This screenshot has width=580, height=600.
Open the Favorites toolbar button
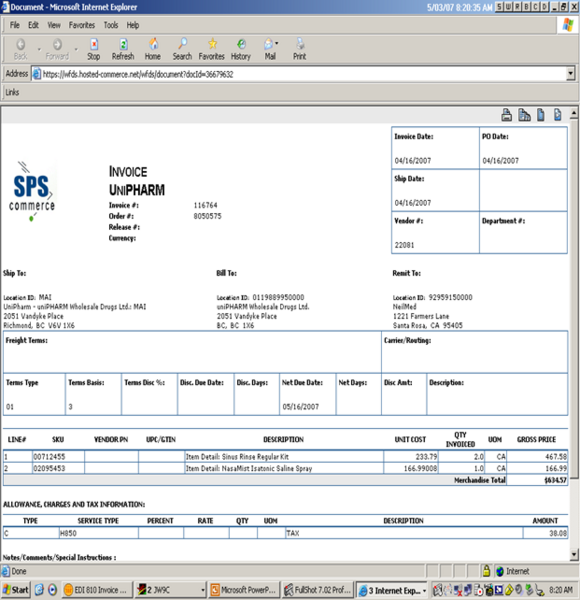click(212, 49)
